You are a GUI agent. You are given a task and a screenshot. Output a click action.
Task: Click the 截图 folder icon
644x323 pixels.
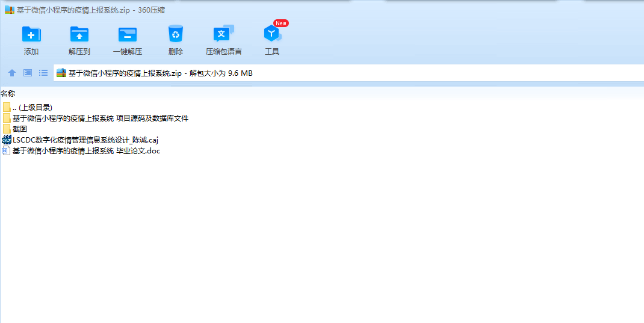pos(7,129)
